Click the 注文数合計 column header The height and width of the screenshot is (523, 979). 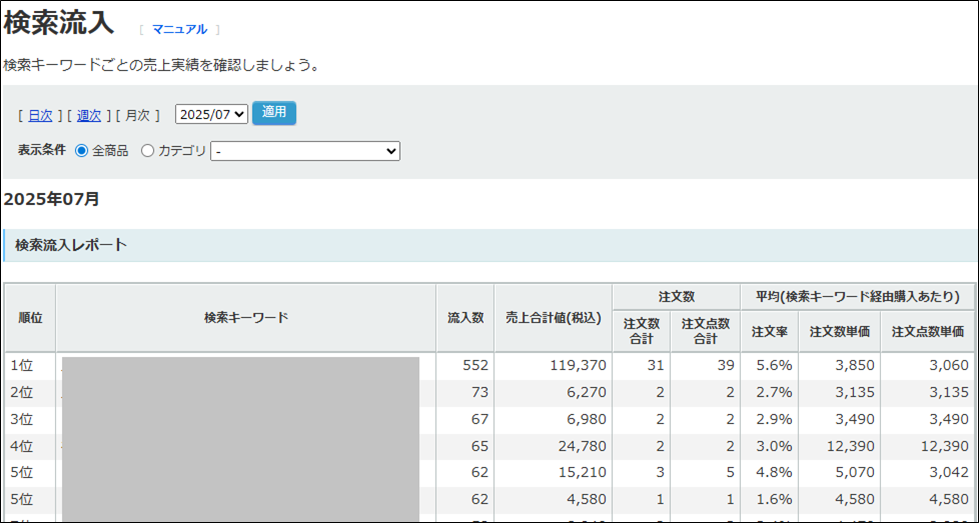point(641,331)
